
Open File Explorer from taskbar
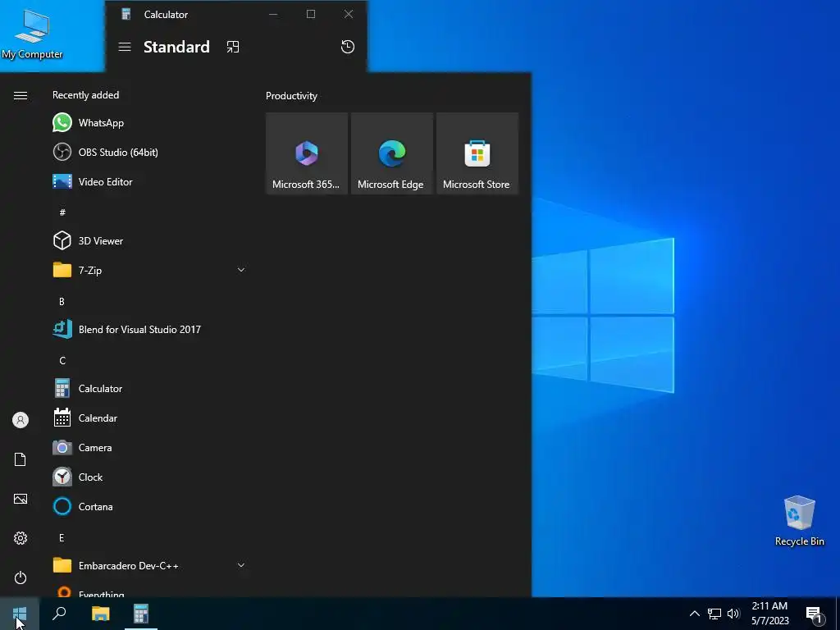pos(101,614)
